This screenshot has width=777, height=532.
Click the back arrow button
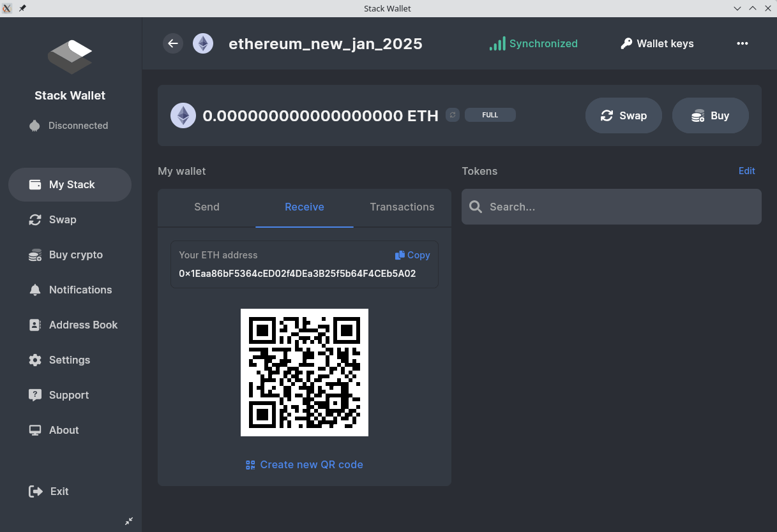pos(173,43)
